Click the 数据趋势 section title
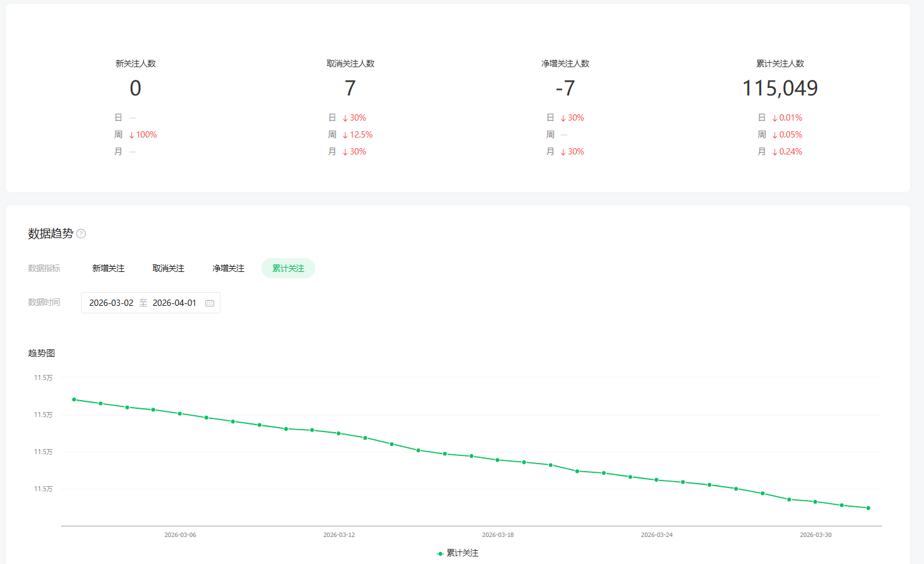The image size is (924, 564). coord(50,234)
